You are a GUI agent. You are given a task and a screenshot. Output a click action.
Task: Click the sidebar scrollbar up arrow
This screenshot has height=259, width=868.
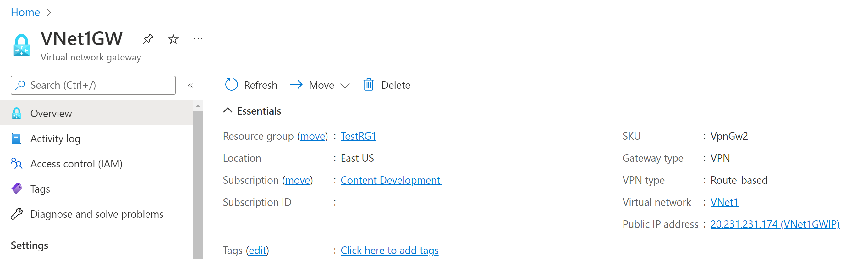[x=198, y=106]
